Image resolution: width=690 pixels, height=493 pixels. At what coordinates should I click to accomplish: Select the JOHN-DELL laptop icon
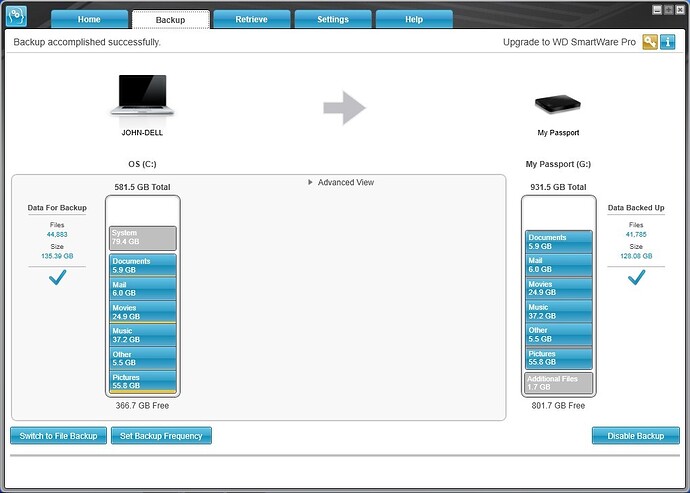pos(142,95)
